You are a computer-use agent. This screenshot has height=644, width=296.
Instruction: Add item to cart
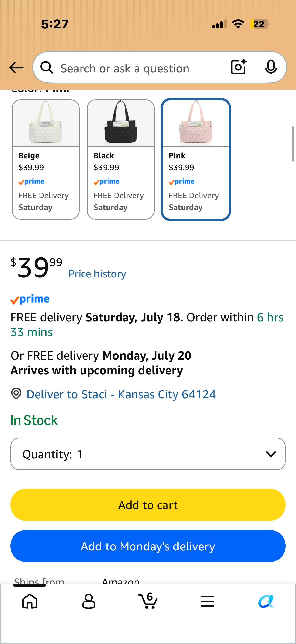click(x=148, y=505)
